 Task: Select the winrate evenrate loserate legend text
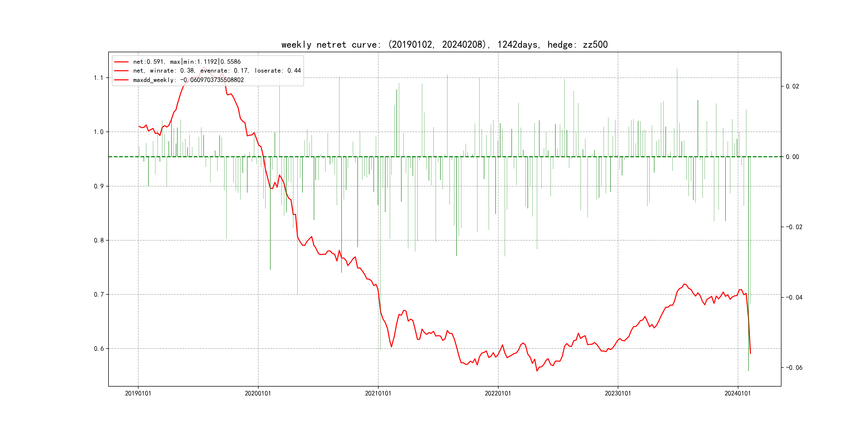217,71
